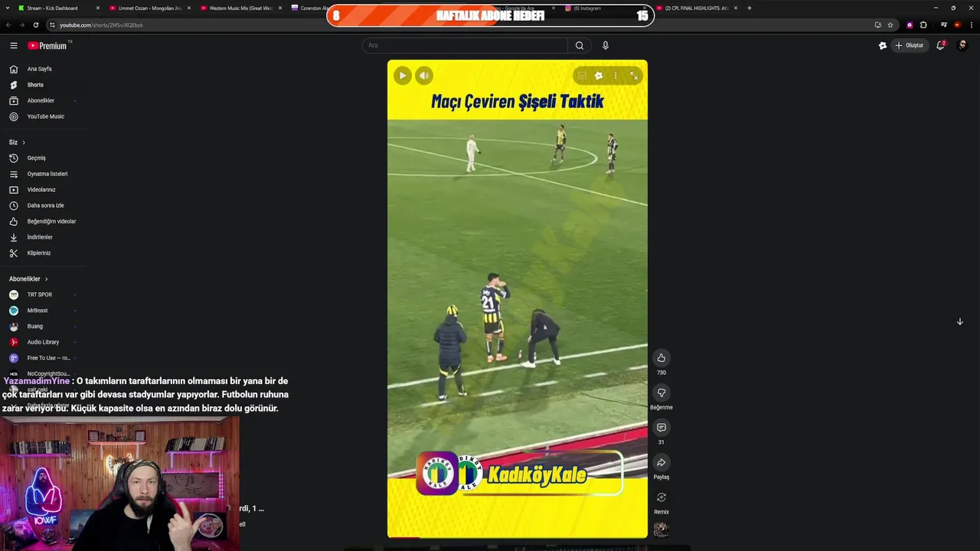Like the Short with 730 likes
The width and height of the screenshot is (980, 551).
coord(661,358)
